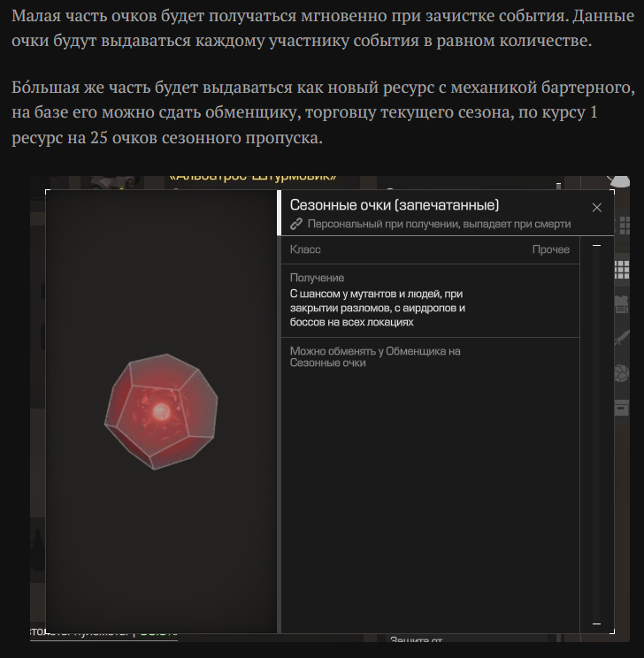Click the Защита от label at bottom

point(416,639)
